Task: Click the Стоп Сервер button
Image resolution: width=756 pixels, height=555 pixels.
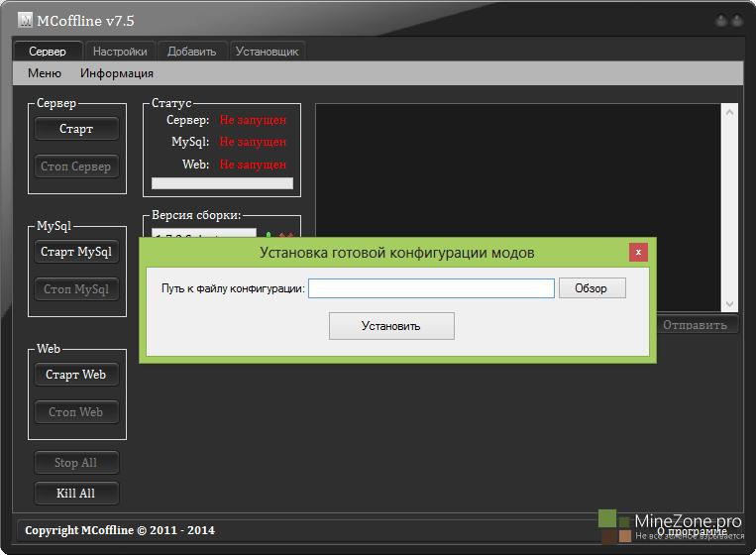Action: (x=76, y=166)
